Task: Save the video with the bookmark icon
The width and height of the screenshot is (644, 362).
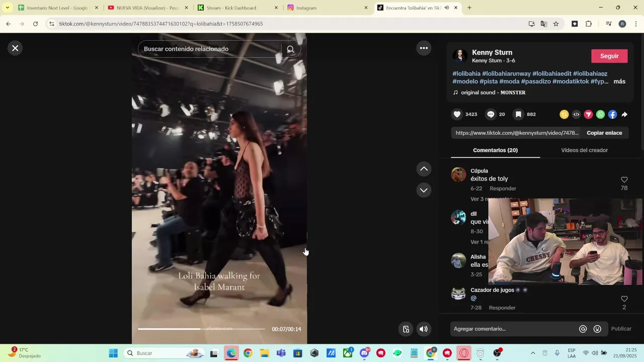Action: (x=518, y=115)
